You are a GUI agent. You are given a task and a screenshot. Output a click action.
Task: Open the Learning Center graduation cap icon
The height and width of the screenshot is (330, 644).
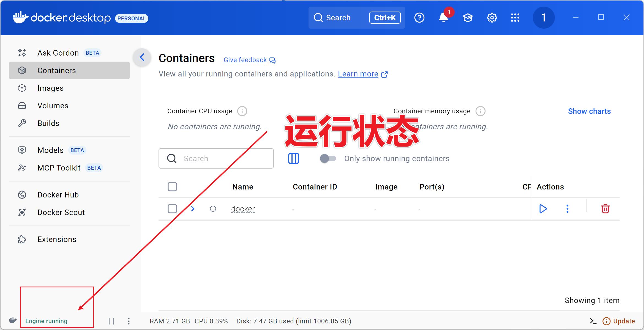click(468, 17)
